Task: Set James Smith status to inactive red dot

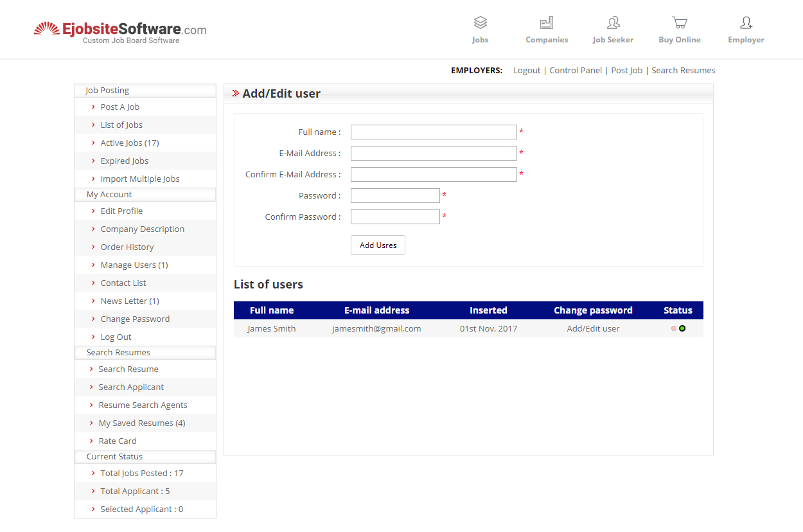Action: tap(673, 328)
